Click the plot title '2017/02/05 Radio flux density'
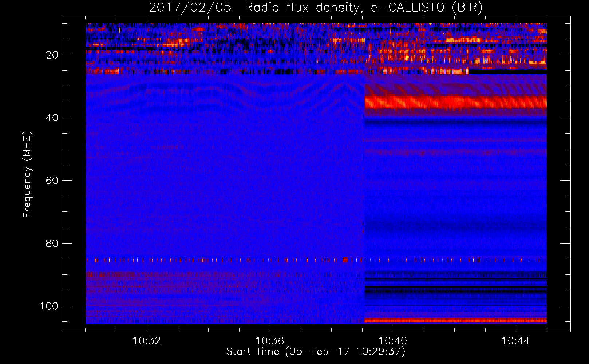This screenshot has width=589, height=364. [x=316, y=7]
